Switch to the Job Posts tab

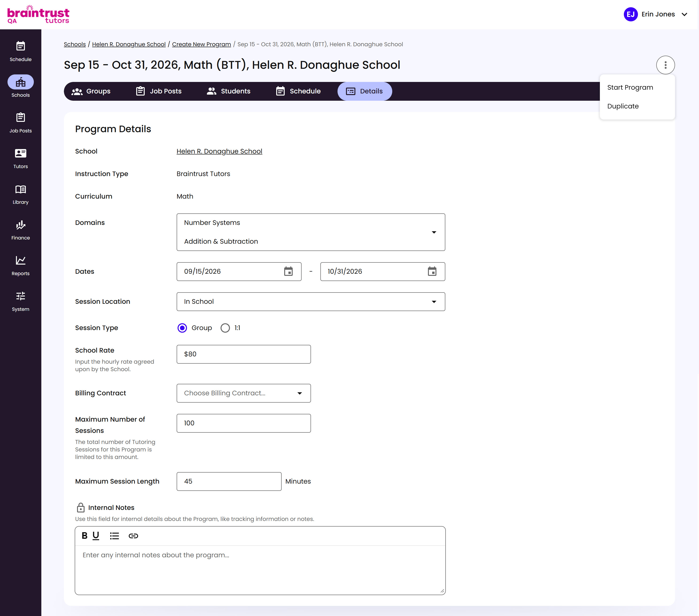(159, 91)
